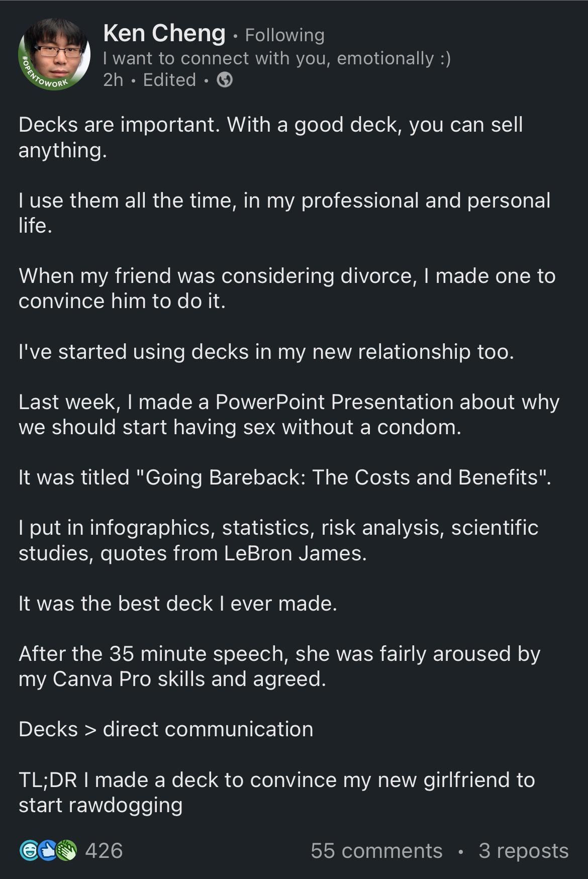Click the green clapping hands reaction icon

click(67, 850)
